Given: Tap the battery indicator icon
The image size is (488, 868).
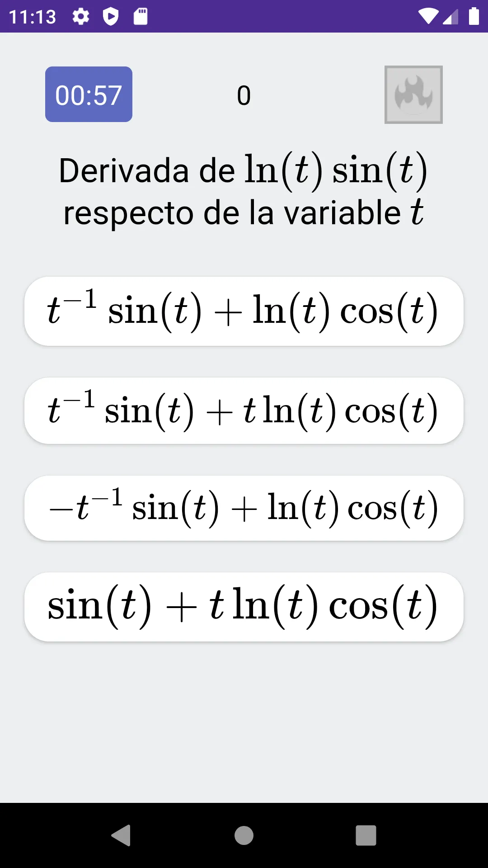Looking at the screenshot, I should pyautogui.click(x=474, y=16).
